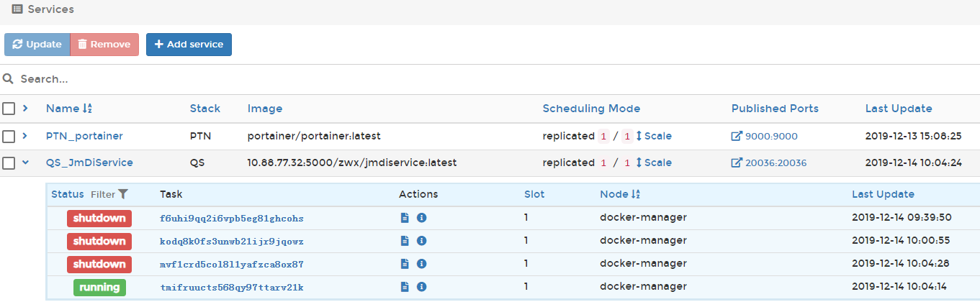The height and width of the screenshot is (302, 980).
Task: Click inspect info icon for task kodq8k0fs3unwb21ijr9jqowz
Action: click(x=422, y=241)
